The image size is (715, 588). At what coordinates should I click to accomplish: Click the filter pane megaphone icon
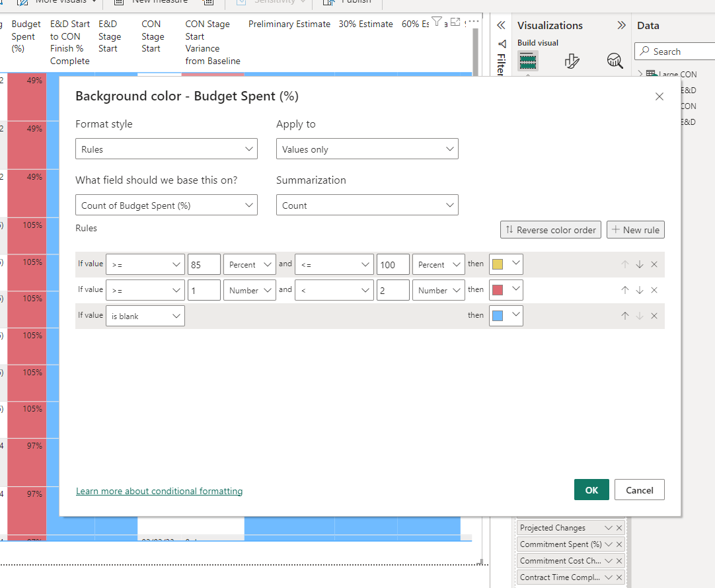click(x=502, y=44)
